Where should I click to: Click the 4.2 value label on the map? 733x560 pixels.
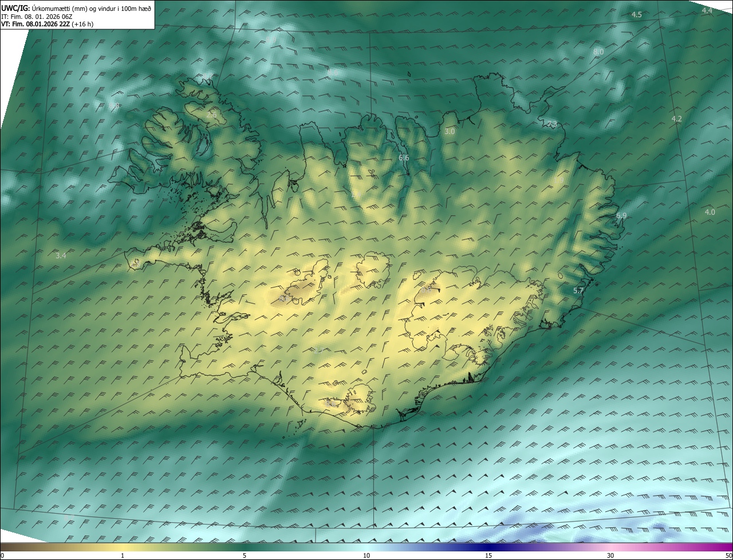click(676, 119)
